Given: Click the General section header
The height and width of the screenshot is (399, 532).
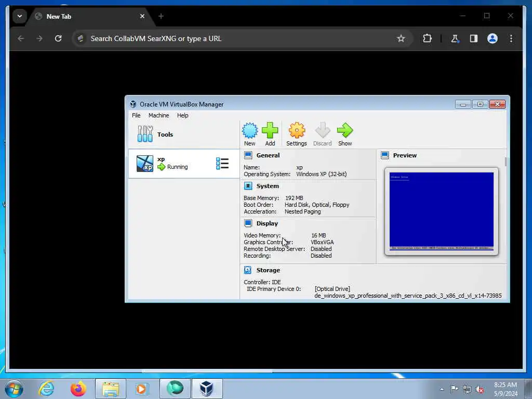Looking at the screenshot, I should 268,155.
